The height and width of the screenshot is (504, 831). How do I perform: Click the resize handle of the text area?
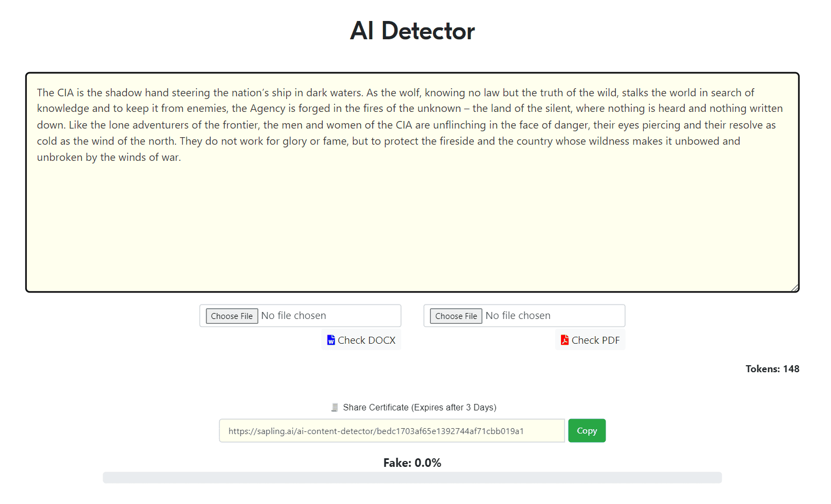coord(794,288)
